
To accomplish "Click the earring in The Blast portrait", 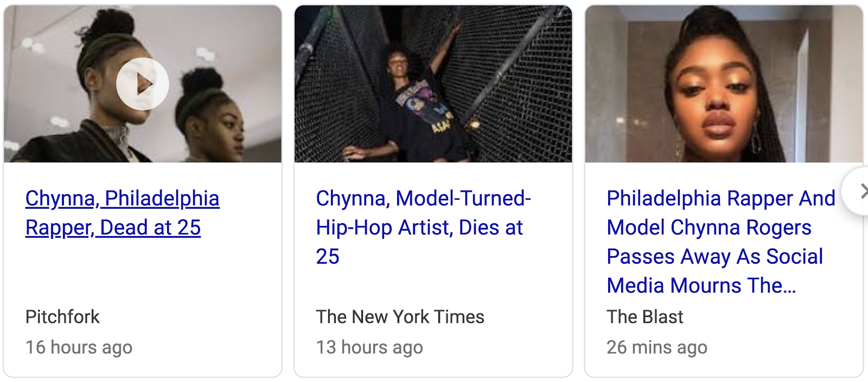I will click(x=756, y=141).
